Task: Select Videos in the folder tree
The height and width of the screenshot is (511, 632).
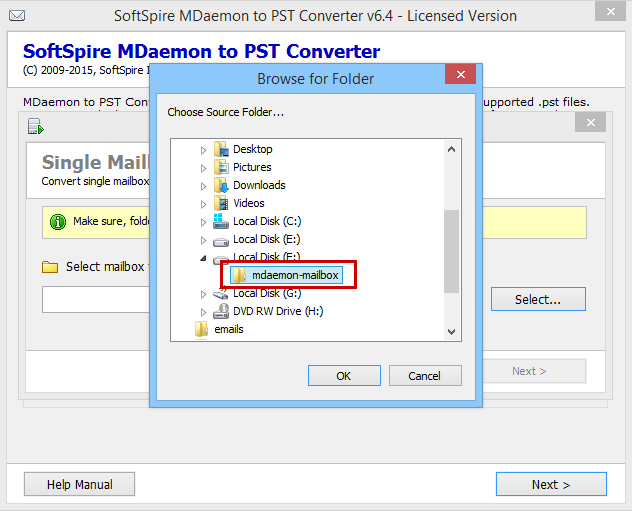Action: 249,203
